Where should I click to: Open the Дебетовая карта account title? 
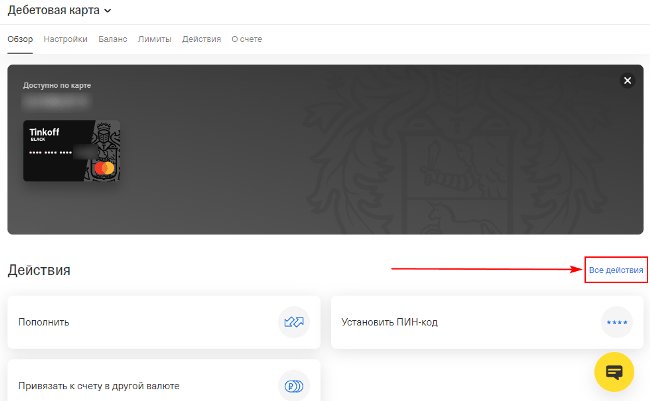click(x=53, y=10)
